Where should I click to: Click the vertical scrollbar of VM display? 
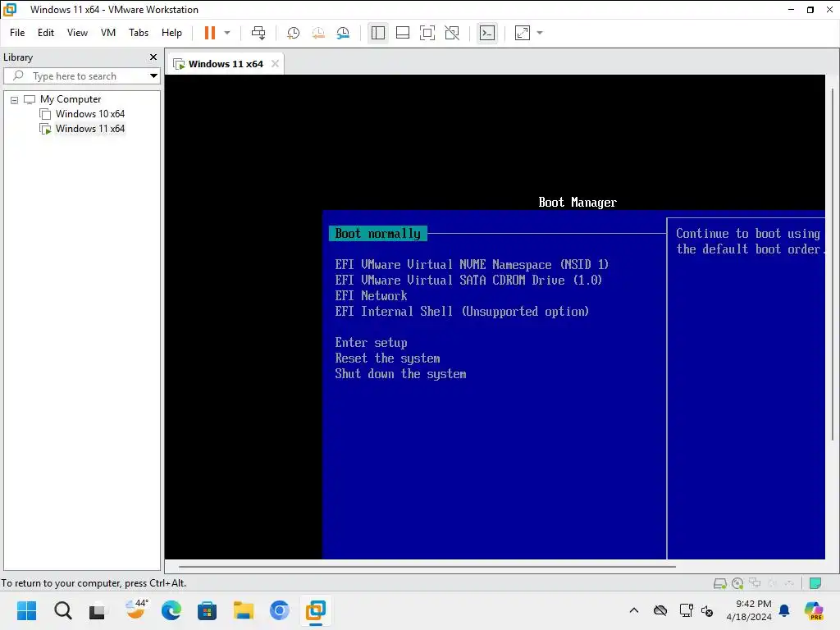click(x=833, y=265)
